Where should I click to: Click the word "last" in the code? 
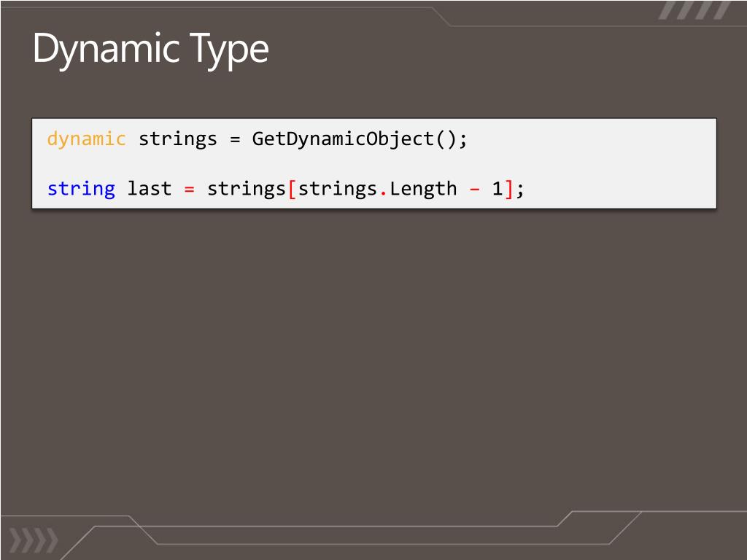(x=149, y=189)
